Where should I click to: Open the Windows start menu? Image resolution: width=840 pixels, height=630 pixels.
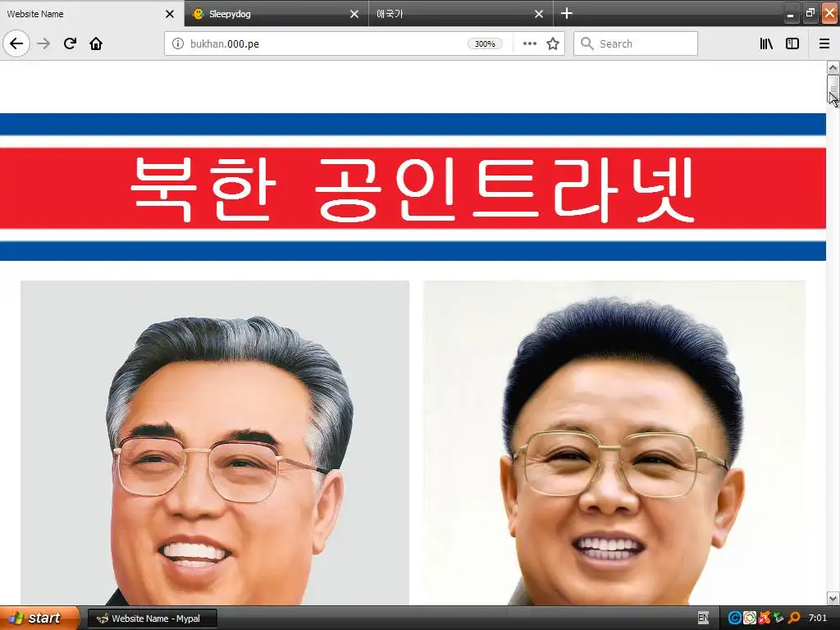pos(39,618)
